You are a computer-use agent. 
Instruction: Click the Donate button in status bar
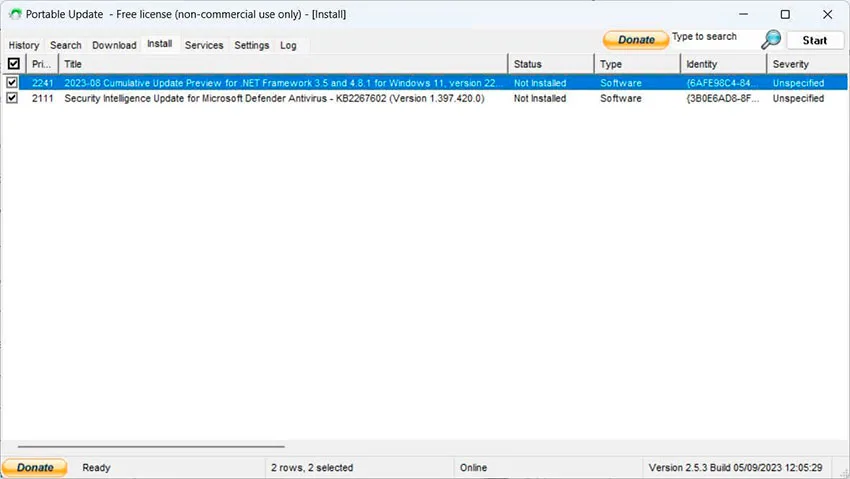click(x=35, y=467)
